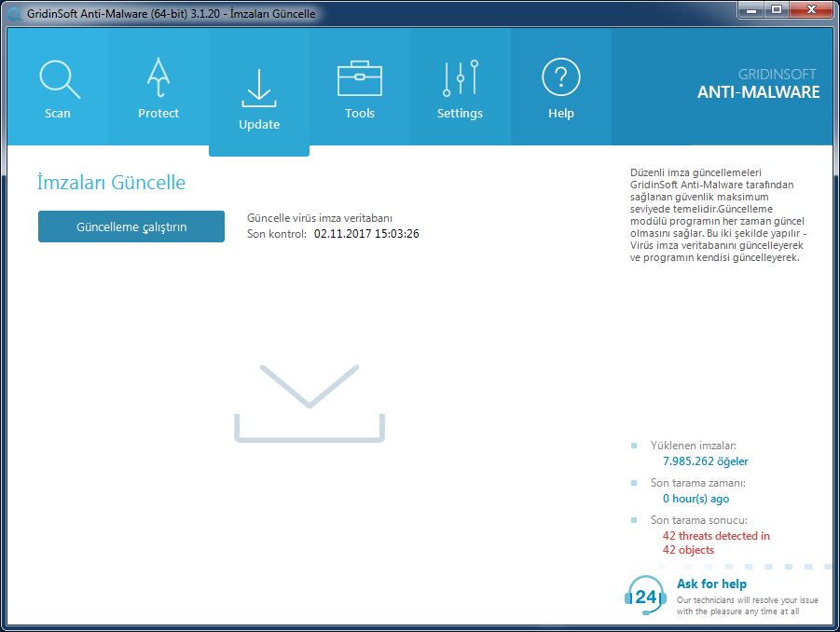Image resolution: width=840 pixels, height=632 pixels.
Task: Click the 7.985.262 öğeler signatures link
Action: (705, 460)
